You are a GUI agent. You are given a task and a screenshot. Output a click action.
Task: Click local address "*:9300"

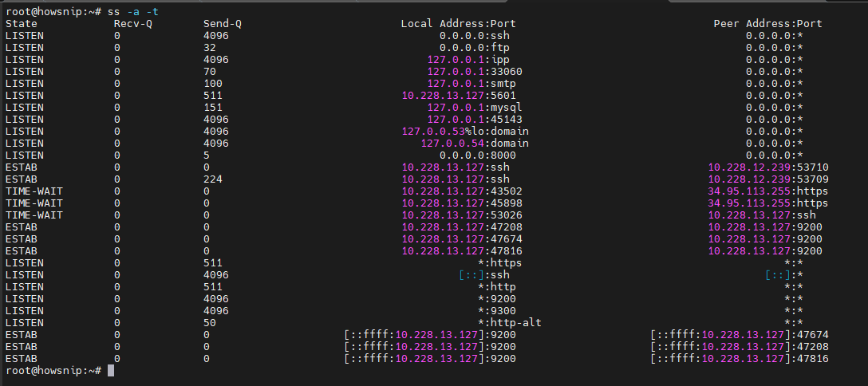tap(497, 311)
